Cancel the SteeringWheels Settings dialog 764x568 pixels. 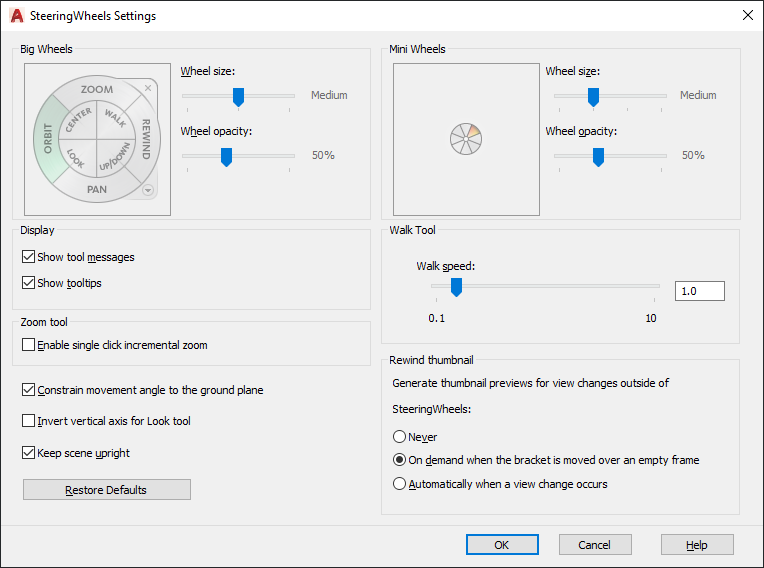(x=595, y=545)
